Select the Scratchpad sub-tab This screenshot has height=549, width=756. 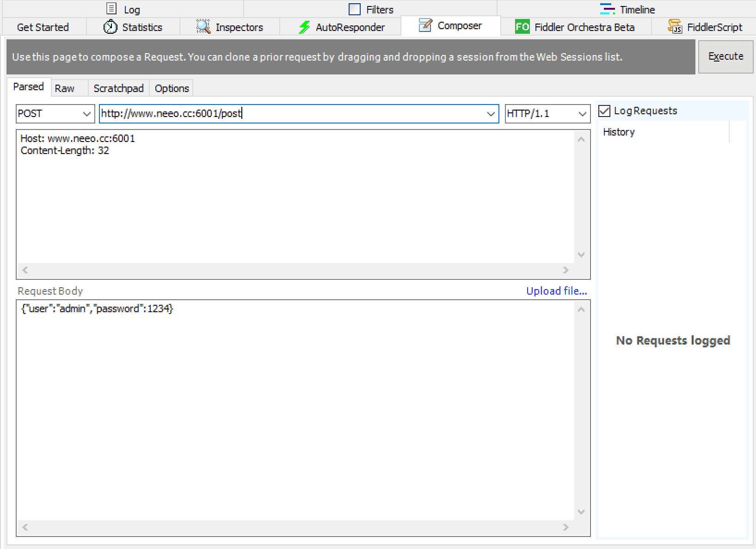click(119, 88)
